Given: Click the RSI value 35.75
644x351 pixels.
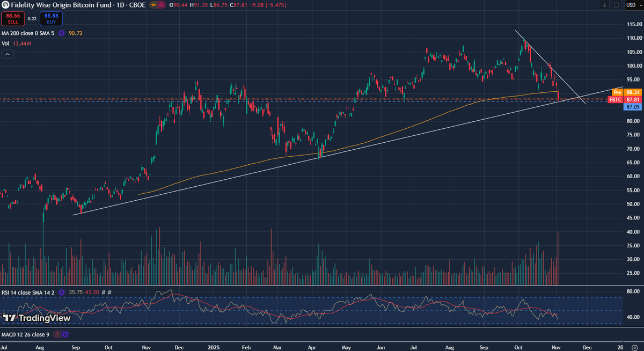Looking at the screenshot, I should point(75,292).
